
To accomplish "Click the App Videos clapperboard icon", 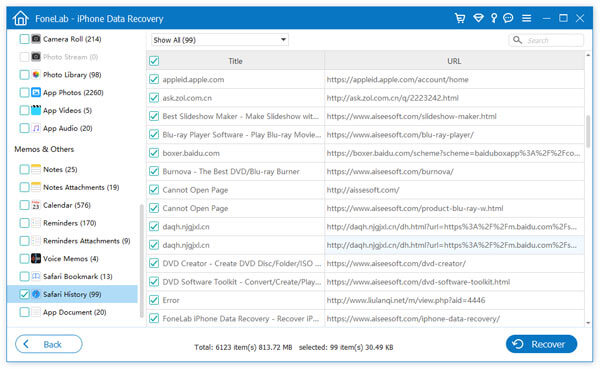I will [x=36, y=110].
